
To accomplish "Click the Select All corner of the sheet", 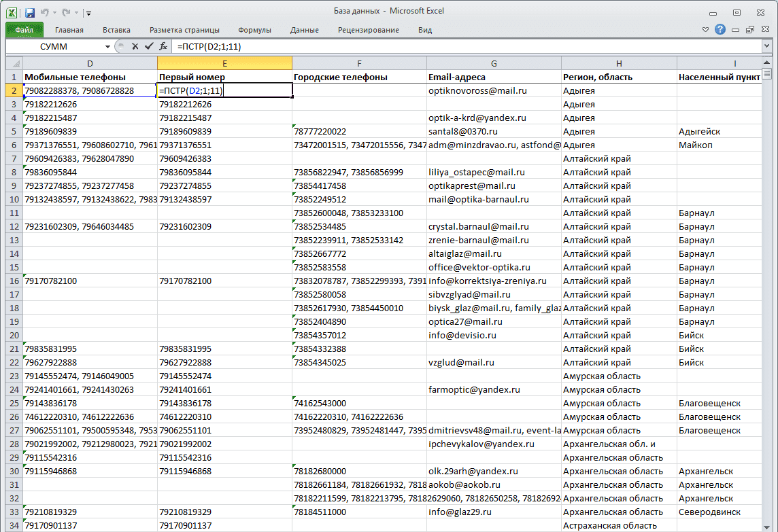I will coord(14,63).
